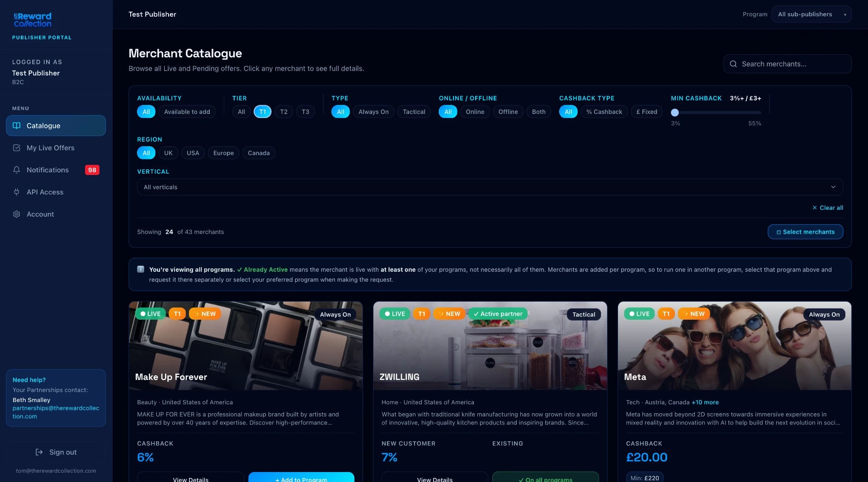868x482 pixels.
Task: Open Account settings page
Action: (56, 214)
